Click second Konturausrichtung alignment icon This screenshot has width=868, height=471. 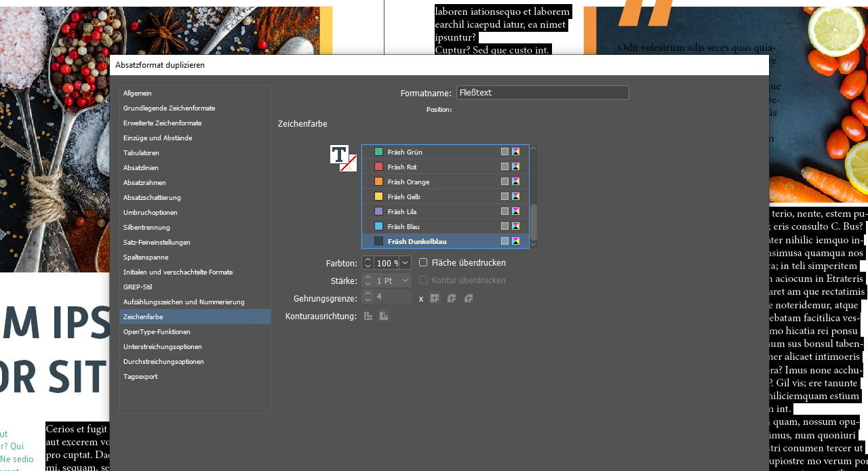(x=384, y=316)
